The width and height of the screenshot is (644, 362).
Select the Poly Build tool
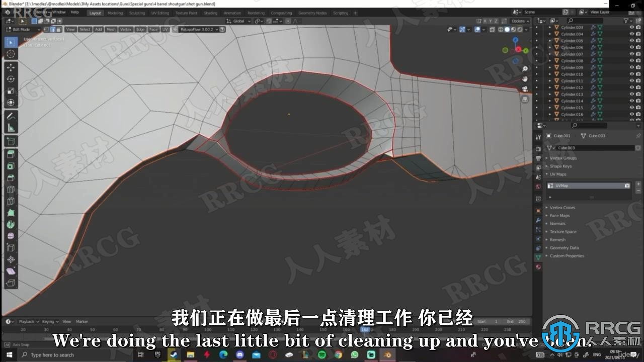[11, 213]
